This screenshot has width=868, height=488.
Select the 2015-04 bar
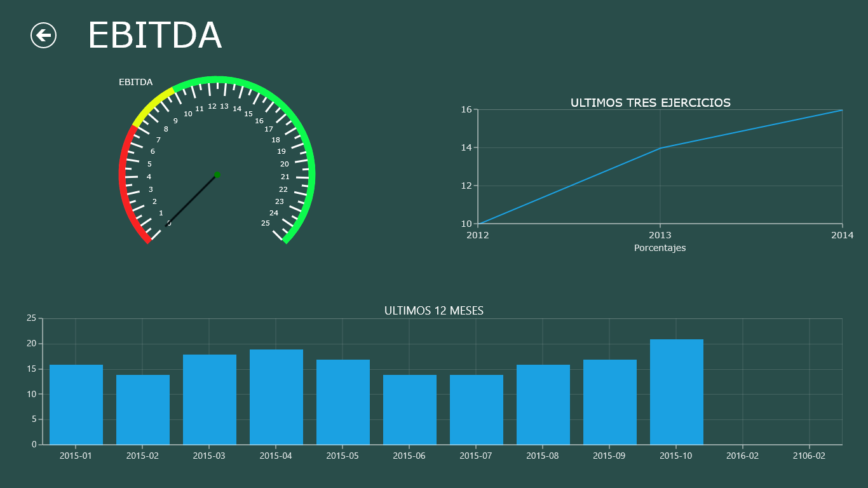coord(276,397)
